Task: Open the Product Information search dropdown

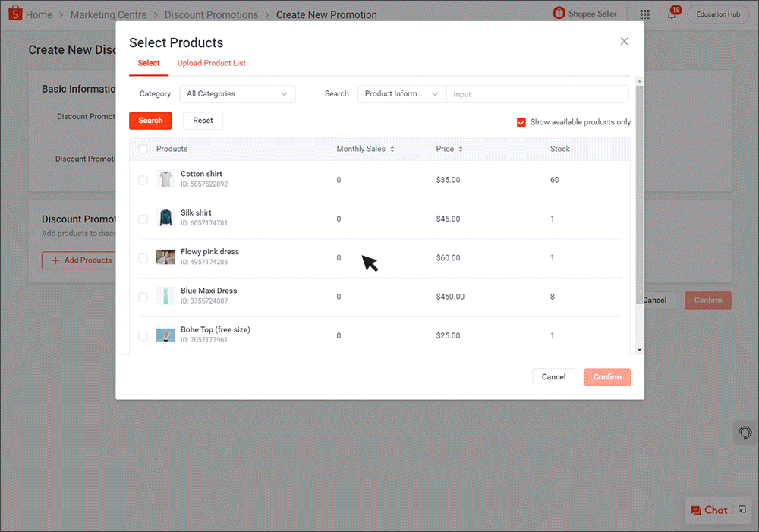Action: click(x=402, y=93)
